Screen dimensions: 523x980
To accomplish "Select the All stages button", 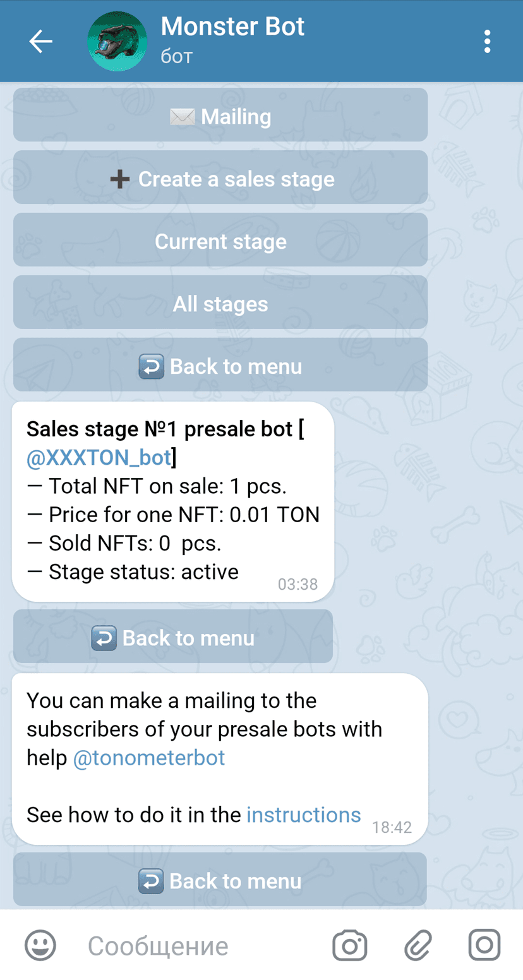I will 220,304.
